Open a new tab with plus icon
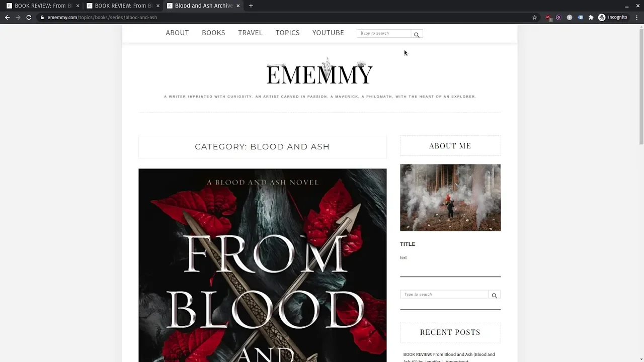Image resolution: width=644 pixels, height=362 pixels. 251,6
